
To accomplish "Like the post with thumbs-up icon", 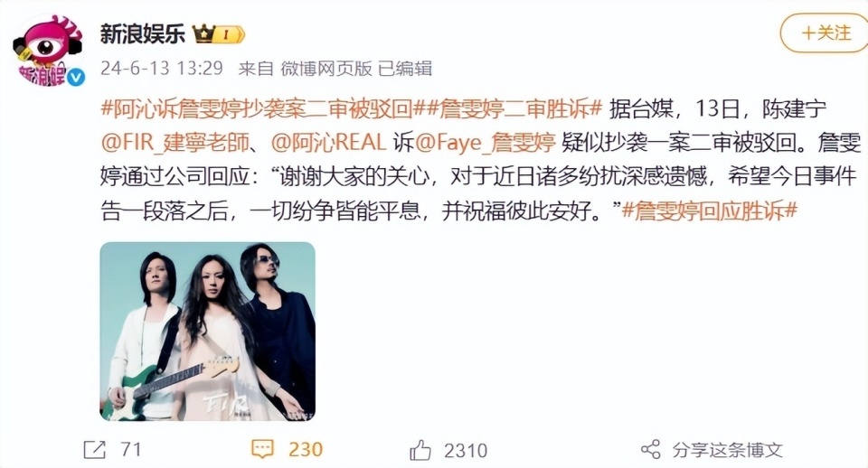I will tap(420, 450).
